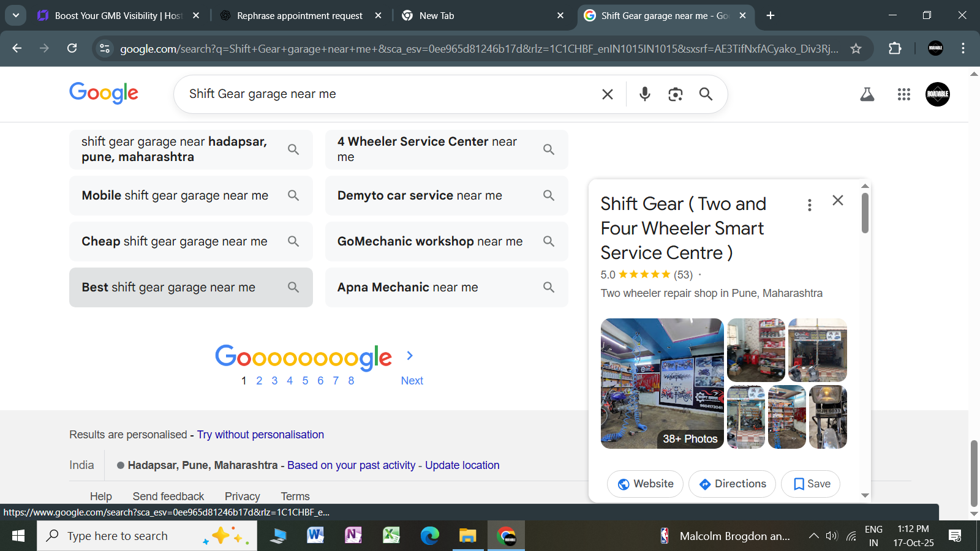This screenshot has width=980, height=551.
Task: Switch to Boost Your GMB Visibility tab
Action: pyautogui.click(x=119, y=15)
